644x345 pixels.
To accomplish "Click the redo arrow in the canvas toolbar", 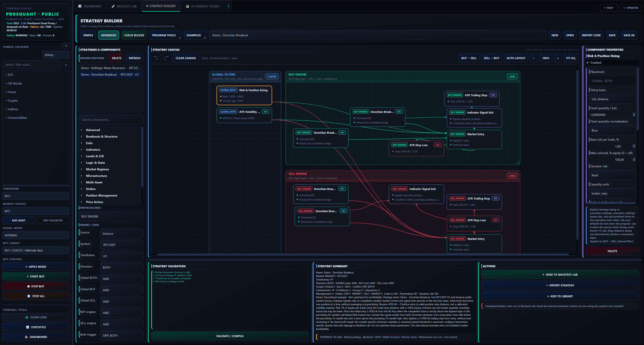I will 166,58.
